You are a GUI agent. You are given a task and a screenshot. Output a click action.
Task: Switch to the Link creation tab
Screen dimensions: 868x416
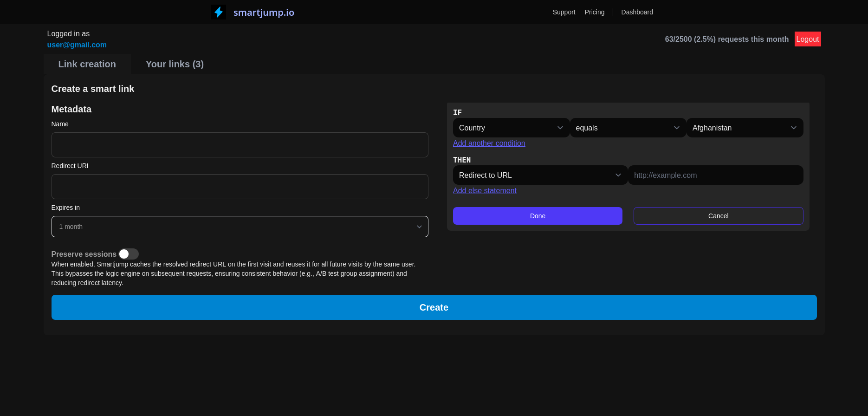pos(87,64)
